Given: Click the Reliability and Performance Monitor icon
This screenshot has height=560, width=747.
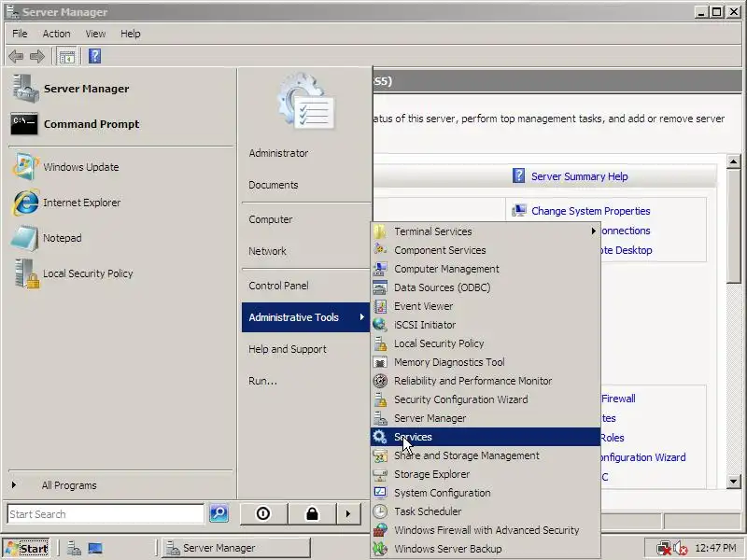Looking at the screenshot, I should pos(380,381).
